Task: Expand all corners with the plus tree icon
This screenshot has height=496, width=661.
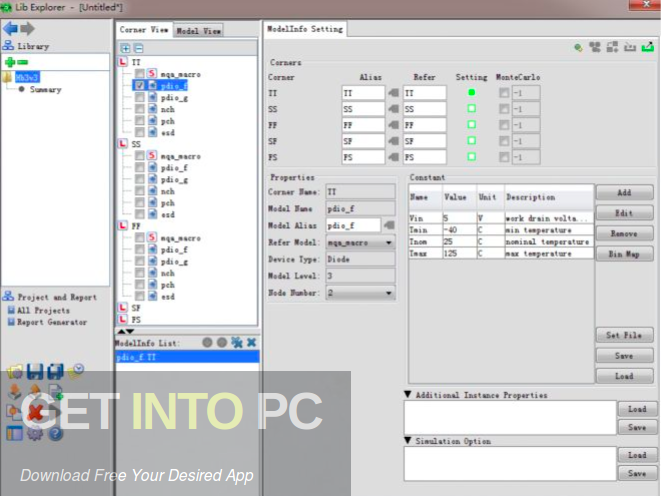Action: click(x=125, y=48)
